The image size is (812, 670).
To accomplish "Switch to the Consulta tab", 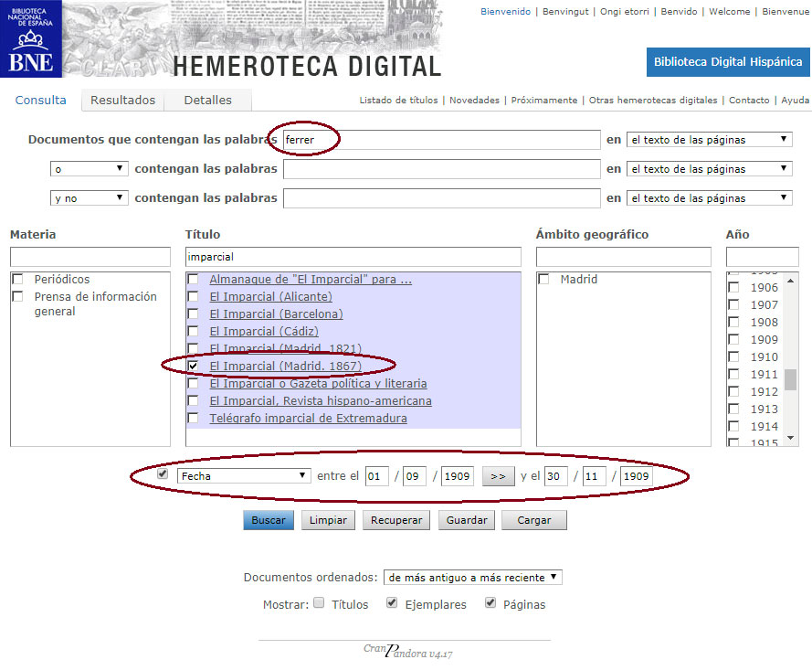I will pyautogui.click(x=40, y=100).
